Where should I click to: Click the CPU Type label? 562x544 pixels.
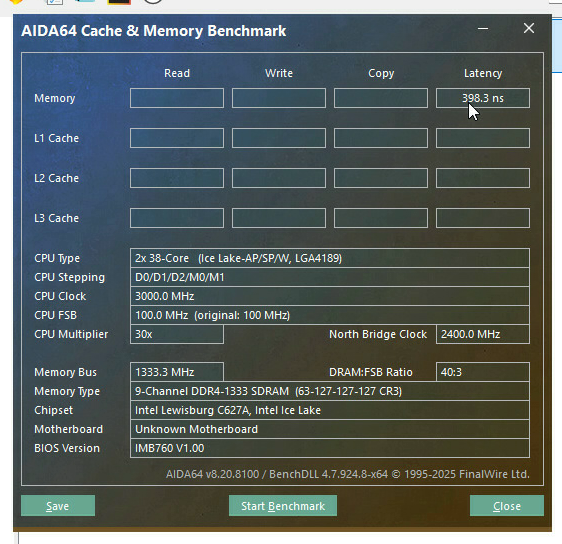pos(57,258)
